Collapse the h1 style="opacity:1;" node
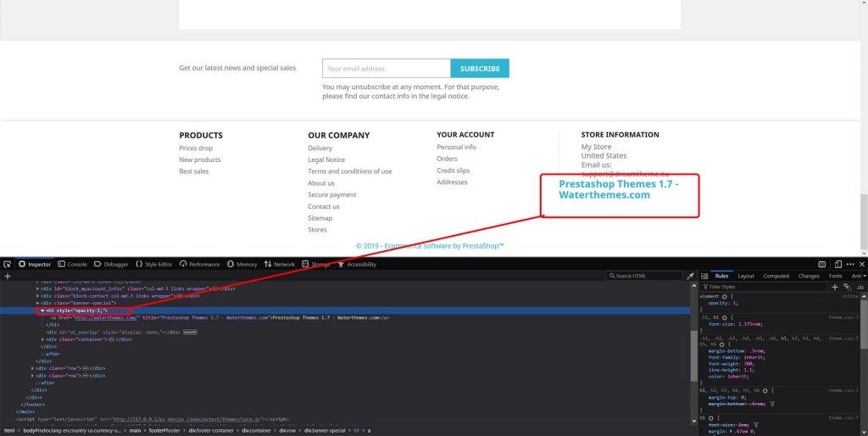 [x=42, y=310]
